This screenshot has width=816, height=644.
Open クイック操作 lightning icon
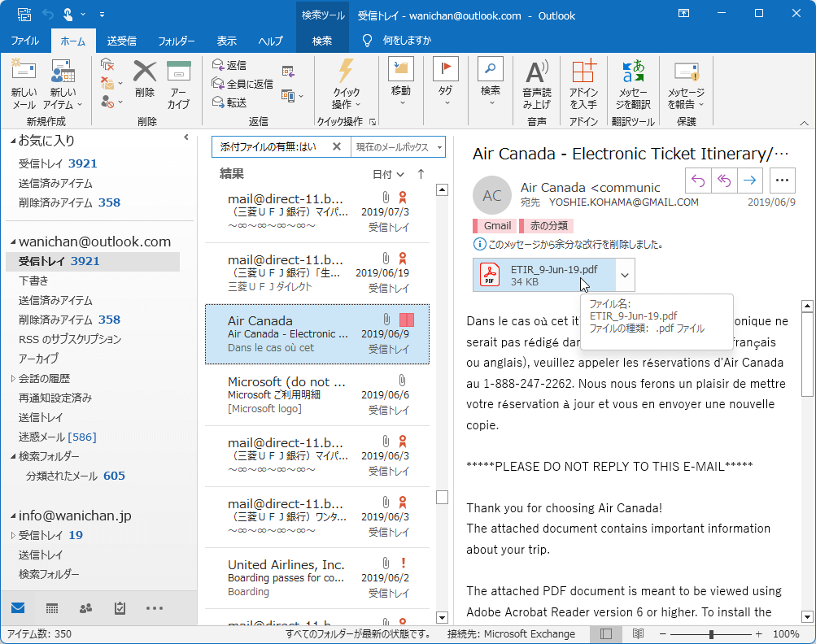click(346, 83)
